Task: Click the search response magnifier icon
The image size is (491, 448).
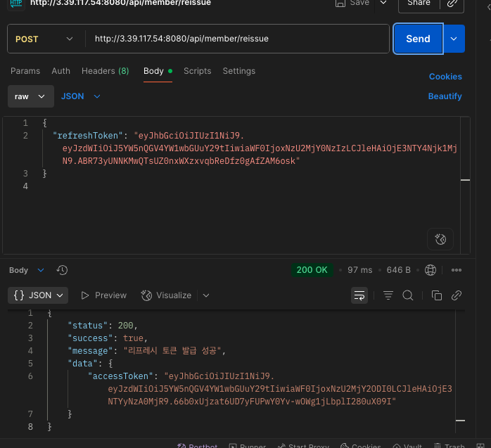Action: click(x=408, y=295)
